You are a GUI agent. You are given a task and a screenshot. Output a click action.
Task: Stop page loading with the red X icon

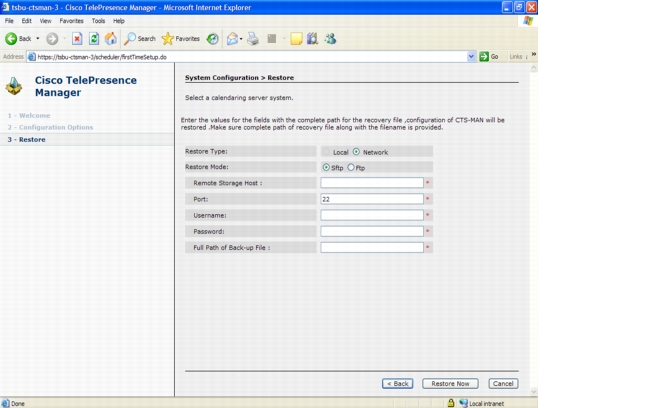[77, 39]
